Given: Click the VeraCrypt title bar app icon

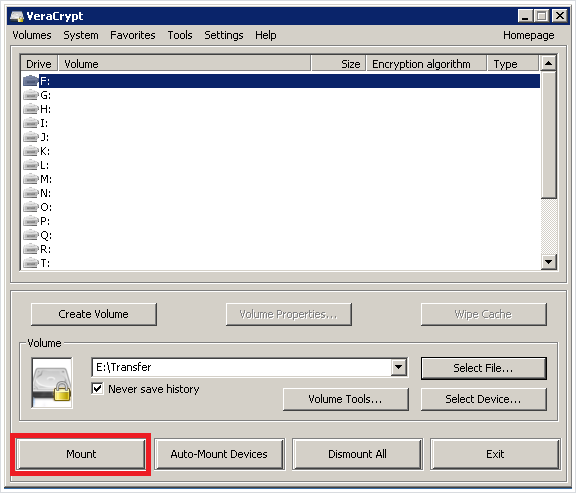Looking at the screenshot, I should pos(17,16).
